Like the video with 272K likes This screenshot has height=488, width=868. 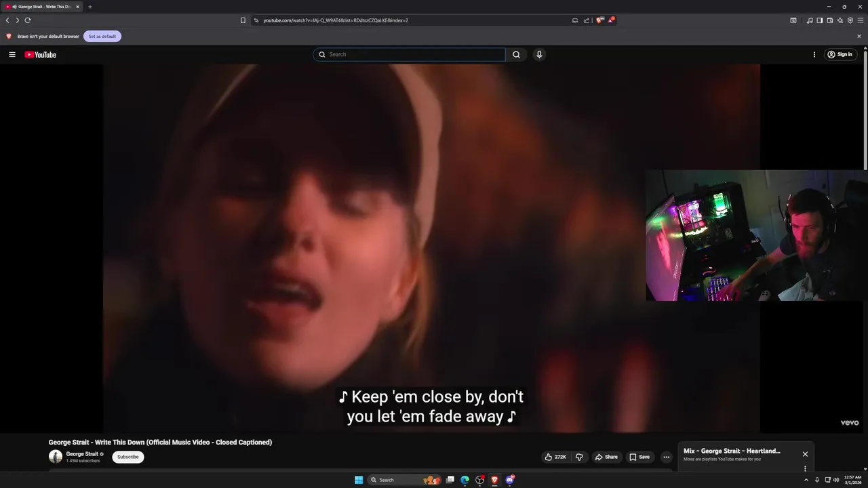555,457
